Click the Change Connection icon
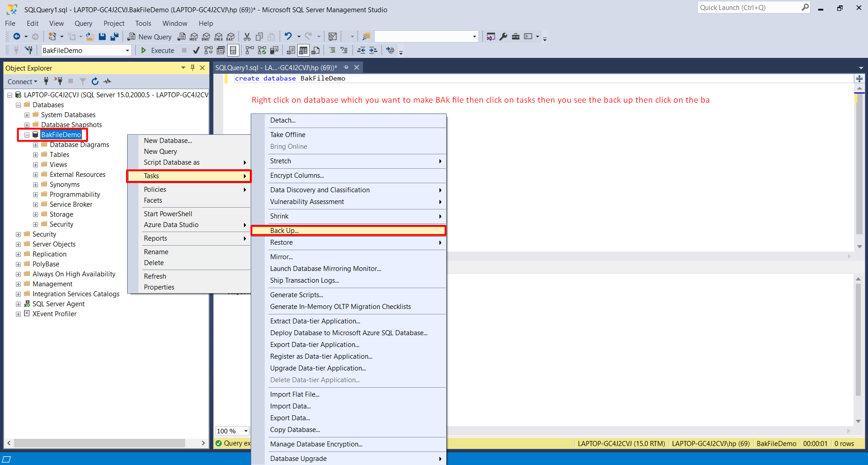868x465 pixels. pos(29,50)
